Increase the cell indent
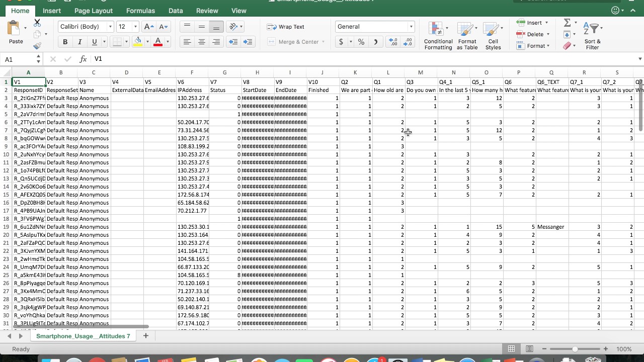Image resolution: width=644 pixels, height=362 pixels. coord(248,42)
